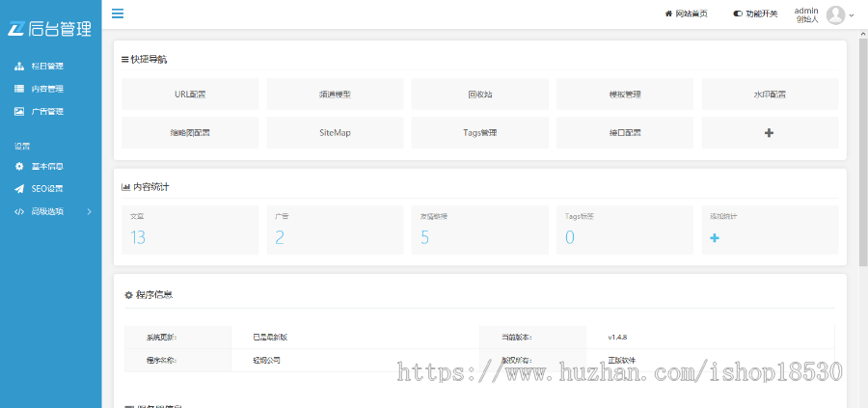
Task: Open the 水印配置 shortcut
Action: pos(770,95)
